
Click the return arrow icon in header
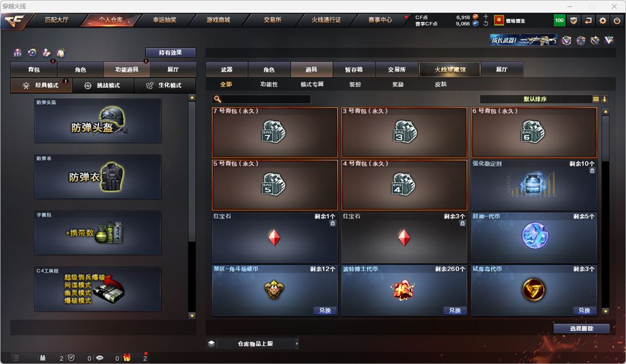point(588,21)
